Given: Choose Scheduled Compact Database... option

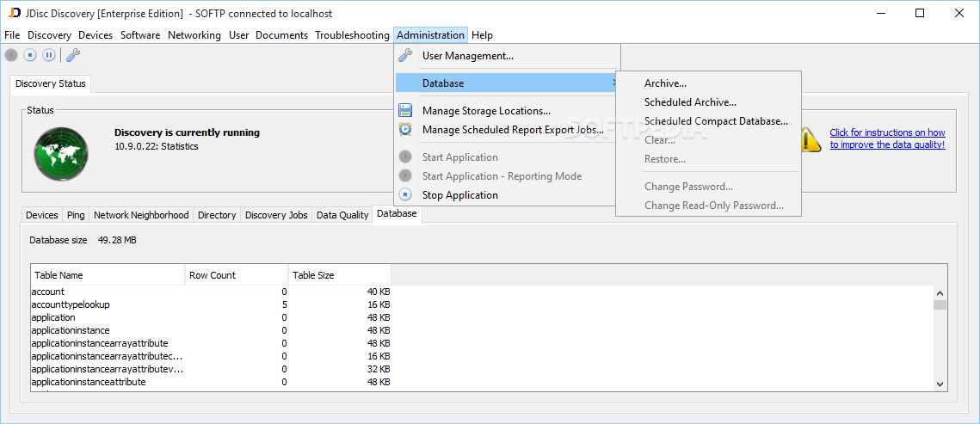Looking at the screenshot, I should pos(708,121).
